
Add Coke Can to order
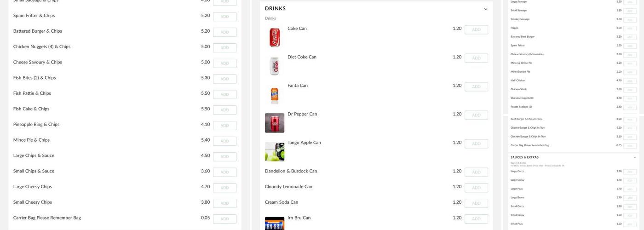(x=476, y=29)
